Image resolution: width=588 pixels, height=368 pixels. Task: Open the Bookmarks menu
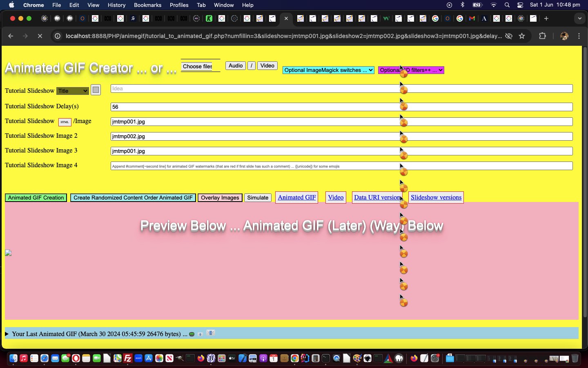click(147, 5)
